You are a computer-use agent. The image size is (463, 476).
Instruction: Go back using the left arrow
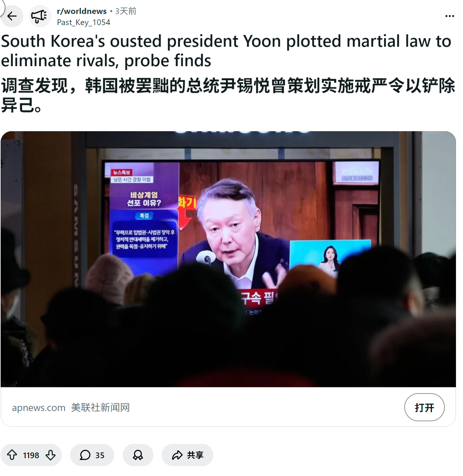(x=12, y=16)
